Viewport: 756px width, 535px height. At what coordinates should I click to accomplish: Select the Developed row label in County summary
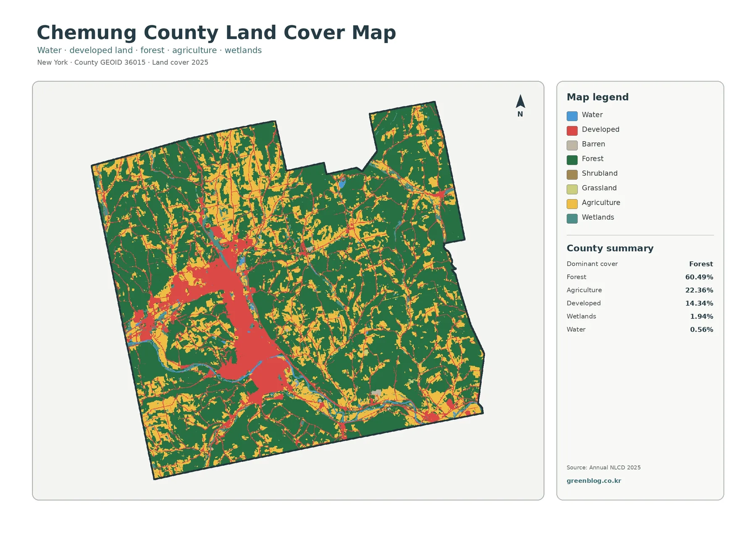(x=583, y=303)
